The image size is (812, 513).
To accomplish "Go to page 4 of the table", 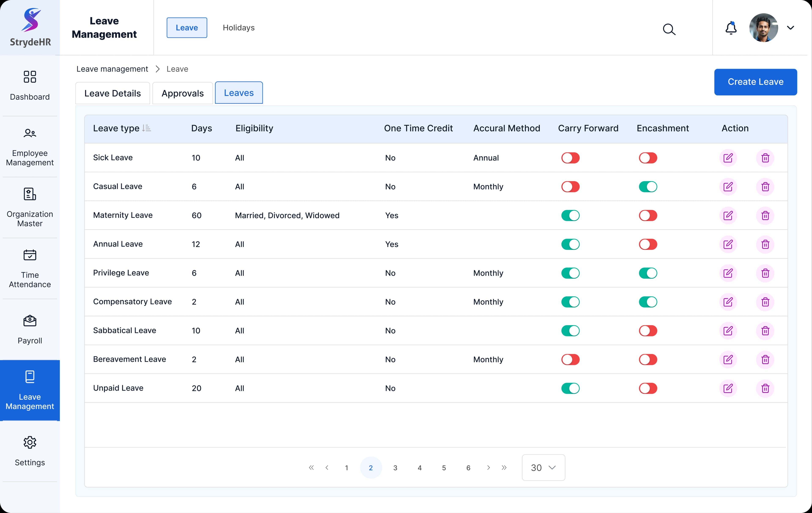I will click(x=420, y=468).
